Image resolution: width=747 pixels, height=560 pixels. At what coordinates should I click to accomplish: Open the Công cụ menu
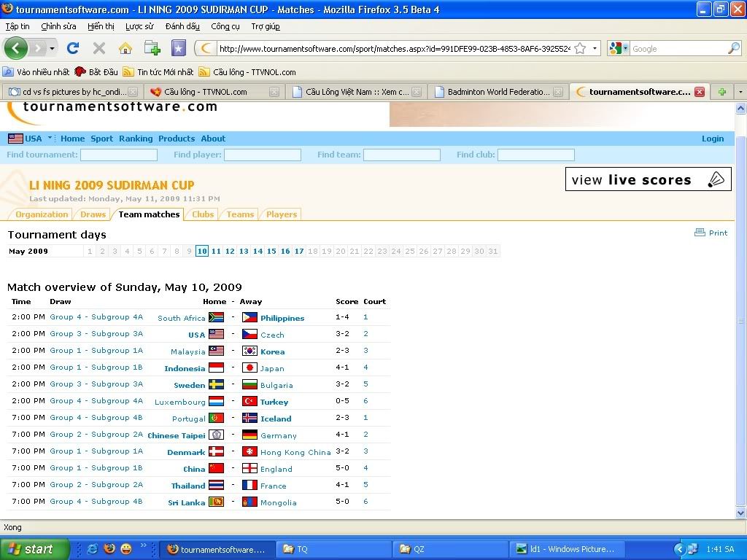pos(225,27)
